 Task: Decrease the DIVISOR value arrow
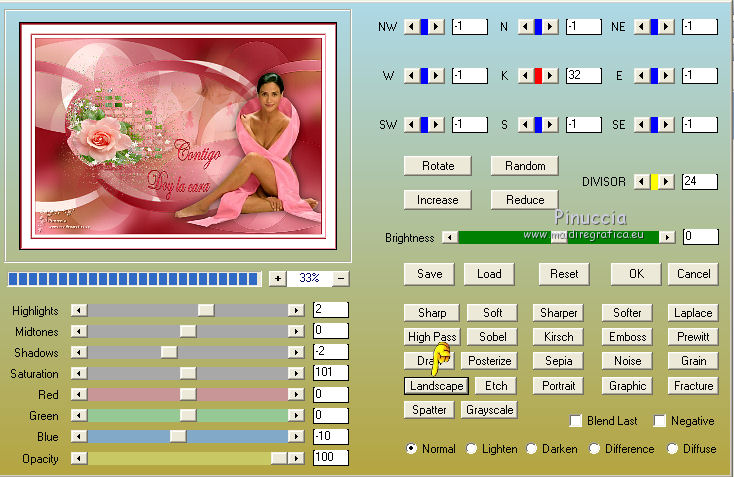[x=641, y=181]
